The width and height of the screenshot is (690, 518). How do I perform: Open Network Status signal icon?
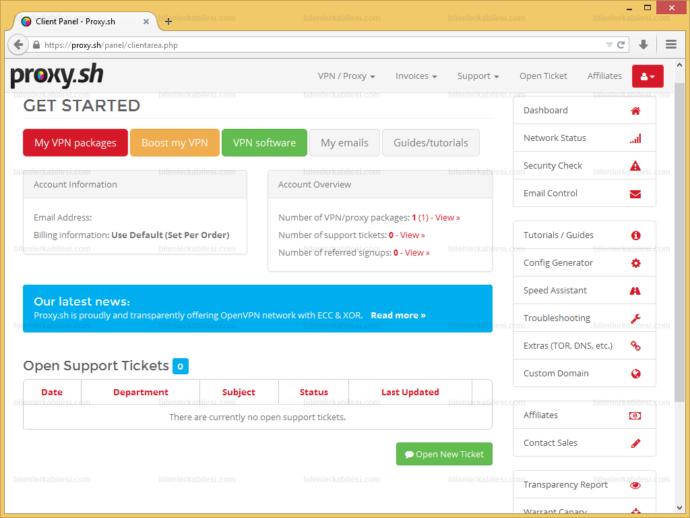point(635,139)
